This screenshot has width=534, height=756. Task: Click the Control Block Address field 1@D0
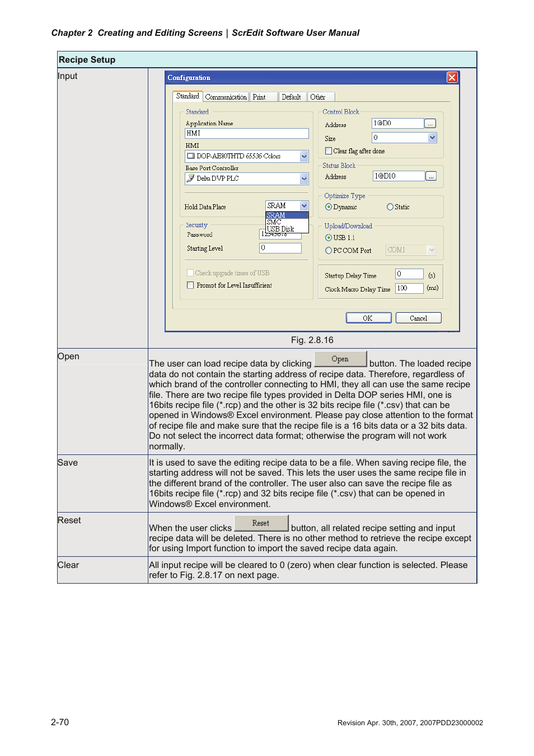[397, 123]
